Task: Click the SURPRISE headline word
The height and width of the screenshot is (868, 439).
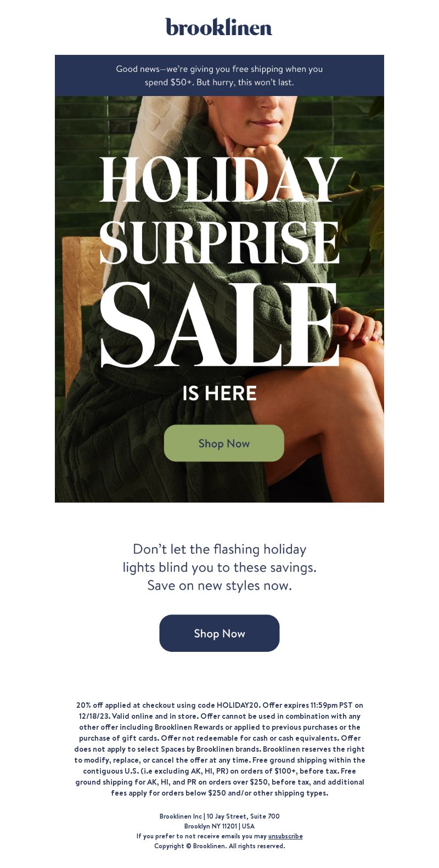Action: [219, 244]
